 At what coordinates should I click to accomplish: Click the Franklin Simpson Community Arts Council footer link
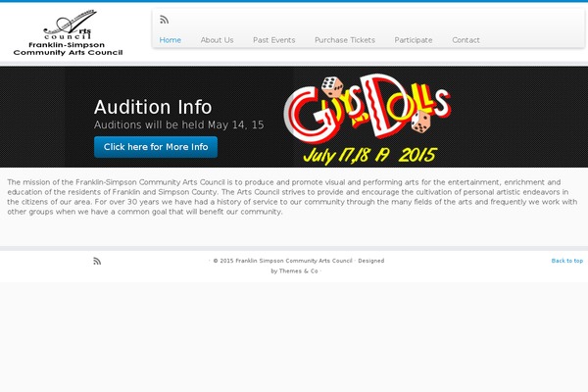pos(294,261)
